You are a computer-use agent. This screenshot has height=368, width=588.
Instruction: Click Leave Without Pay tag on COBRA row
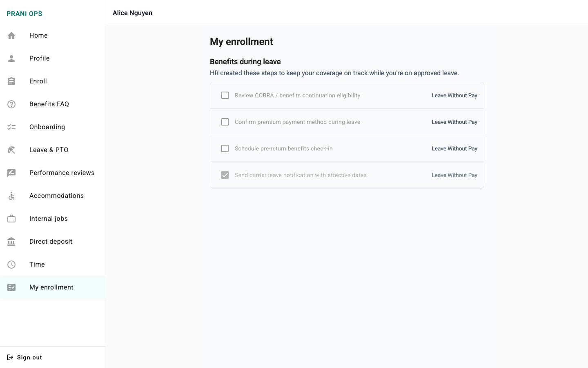tap(454, 95)
